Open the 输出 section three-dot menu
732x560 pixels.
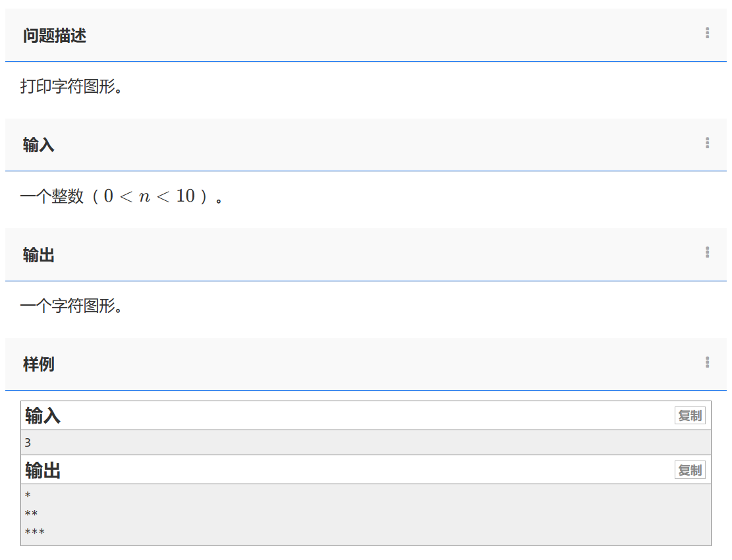click(x=707, y=252)
